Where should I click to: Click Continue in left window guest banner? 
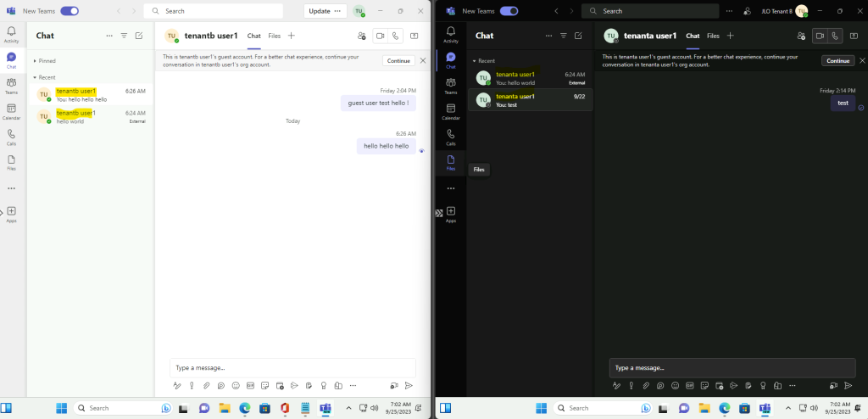click(398, 61)
